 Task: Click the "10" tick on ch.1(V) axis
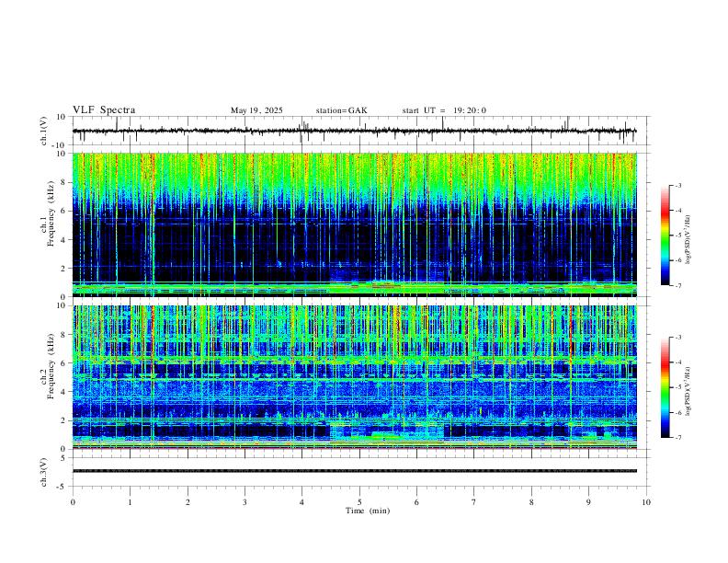(x=62, y=117)
